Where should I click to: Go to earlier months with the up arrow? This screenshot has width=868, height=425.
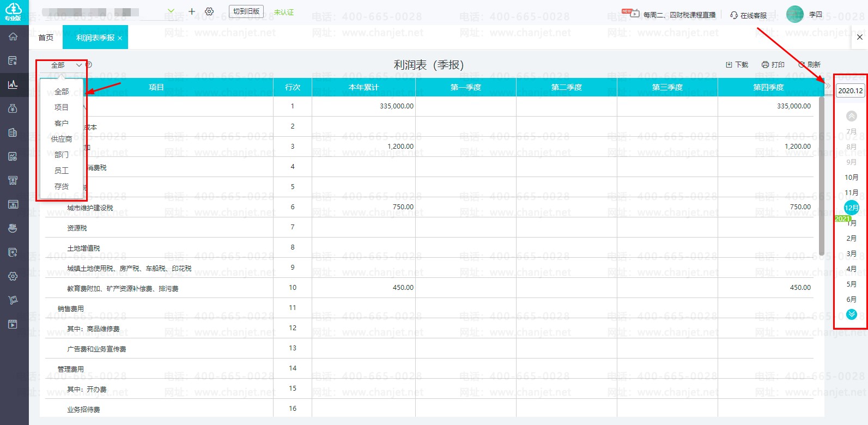pyautogui.click(x=852, y=116)
